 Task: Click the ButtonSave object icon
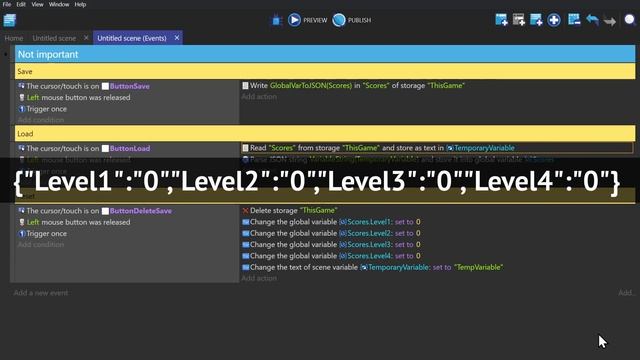[105, 86]
